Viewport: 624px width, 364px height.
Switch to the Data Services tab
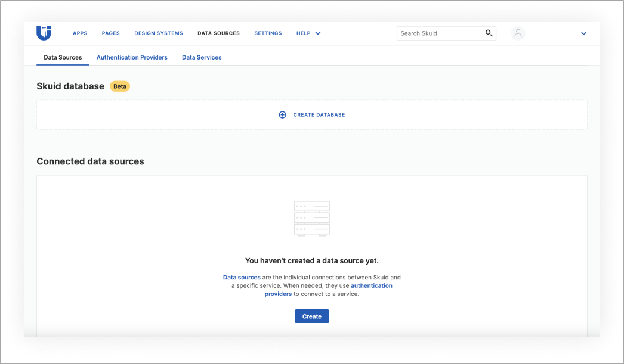[202, 57]
